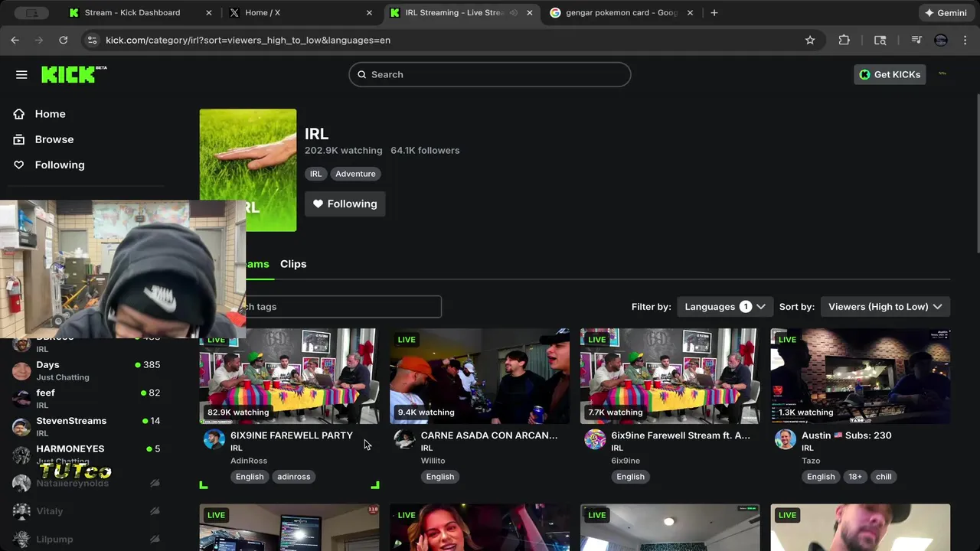The image size is (980, 551).
Task: Click the adinross tag
Action: pyautogui.click(x=294, y=477)
